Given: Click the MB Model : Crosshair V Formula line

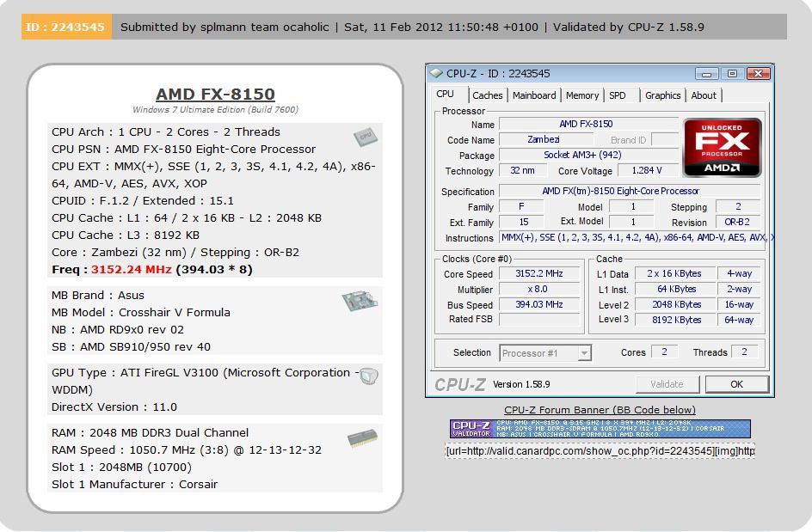Looking at the screenshot, I should pos(141,313).
